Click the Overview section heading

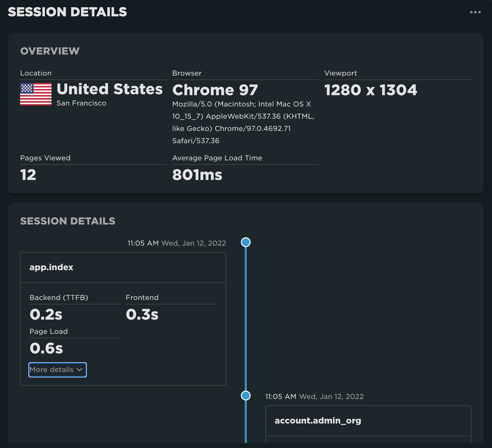[50, 51]
